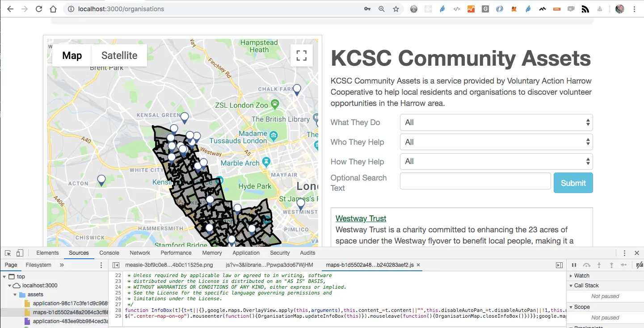This screenshot has height=328, width=644.
Task: Show more navigator tabs chevron
Action: tap(62, 265)
